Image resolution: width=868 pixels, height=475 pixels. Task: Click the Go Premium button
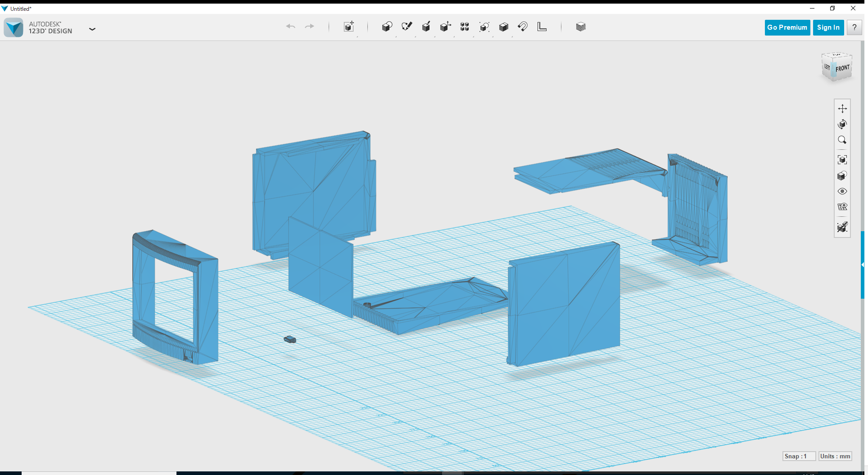click(787, 27)
